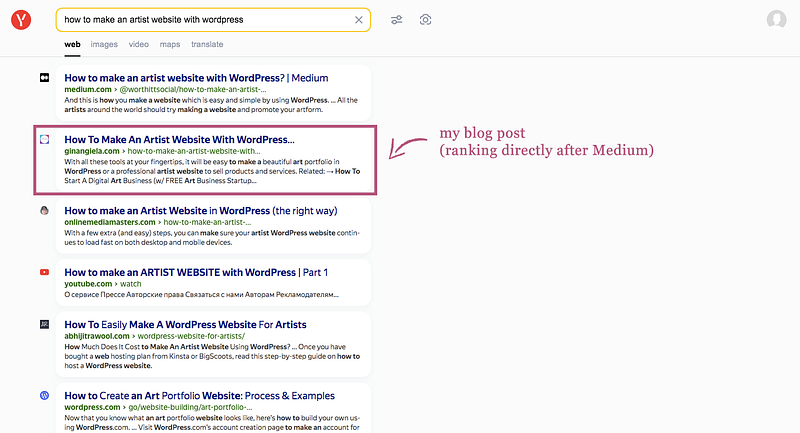The width and height of the screenshot is (800, 433).
Task: Click abhijitrawool.com domain link
Action: pos(97,336)
